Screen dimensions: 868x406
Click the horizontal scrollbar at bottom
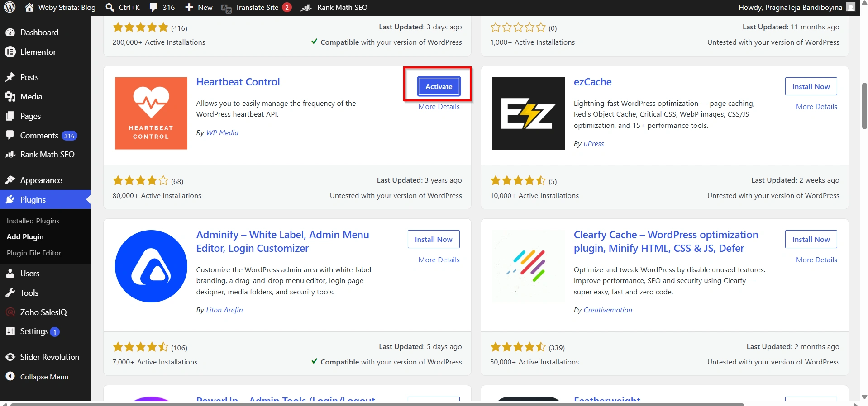377,404
